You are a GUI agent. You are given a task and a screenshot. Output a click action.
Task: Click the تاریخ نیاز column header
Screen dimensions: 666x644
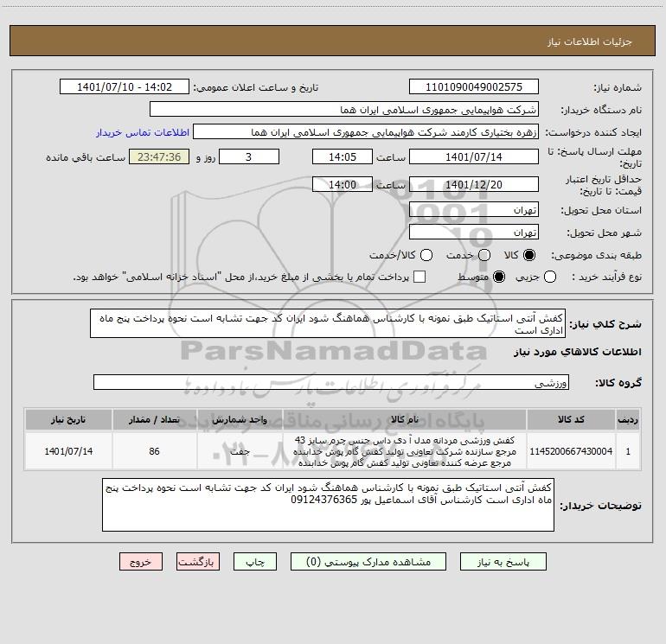click(68, 419)
